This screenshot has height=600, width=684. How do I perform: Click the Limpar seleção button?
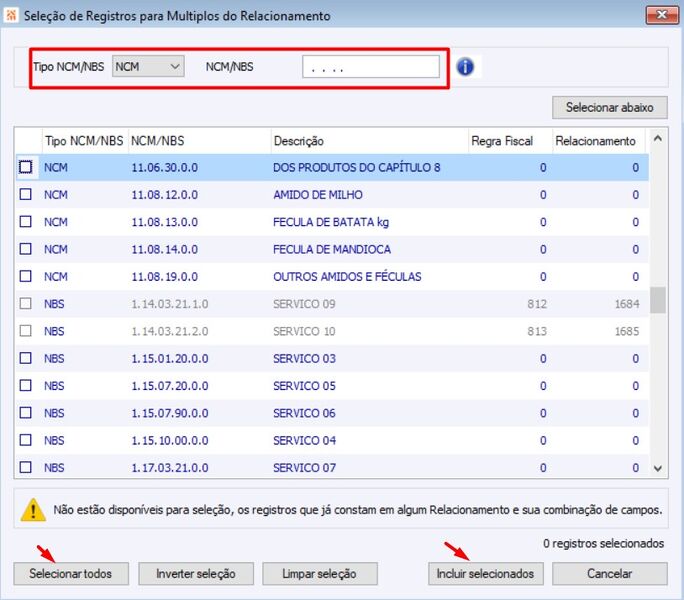(x=320, y=573)
